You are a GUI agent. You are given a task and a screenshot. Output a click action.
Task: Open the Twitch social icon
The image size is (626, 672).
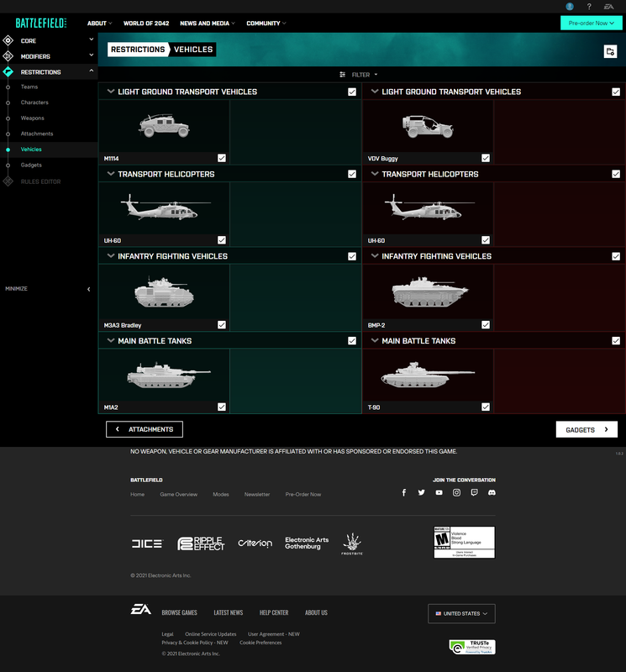point(474,492)
